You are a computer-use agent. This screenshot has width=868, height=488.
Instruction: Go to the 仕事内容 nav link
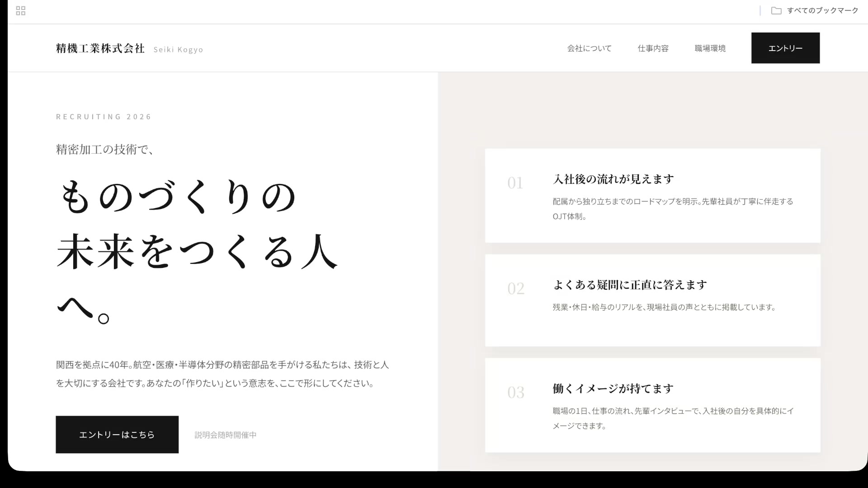[x=653, y=48]
